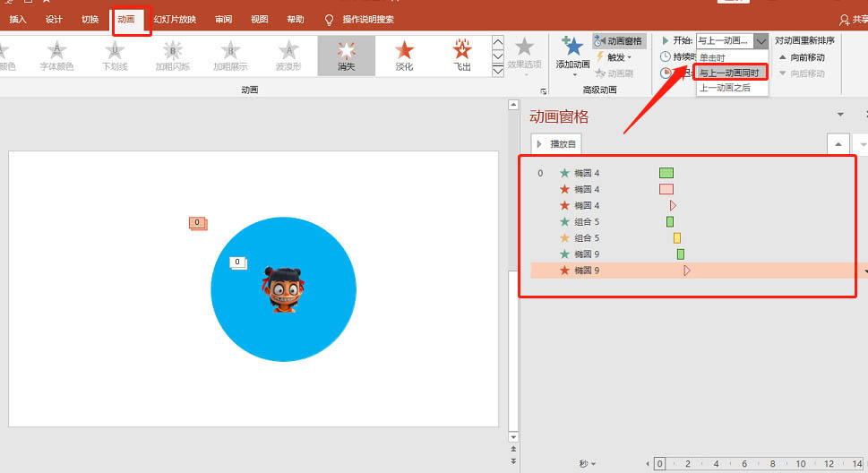Click slide scrollbar up arrow
The height and width of the screenshot is (473, 868).
point(513,105)
